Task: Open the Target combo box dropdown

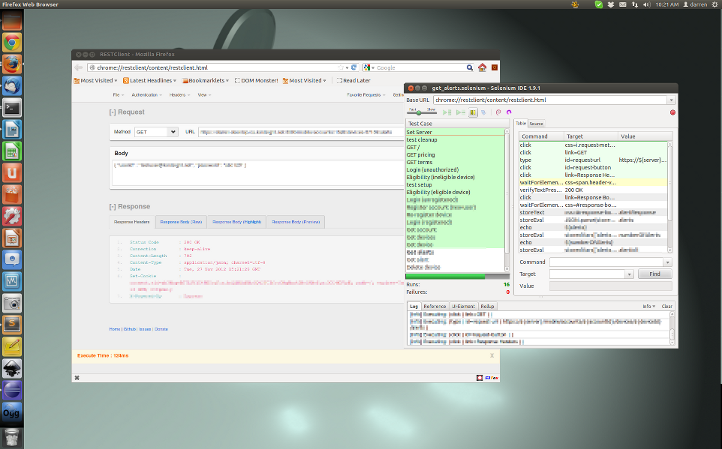Action: [629, 274]
